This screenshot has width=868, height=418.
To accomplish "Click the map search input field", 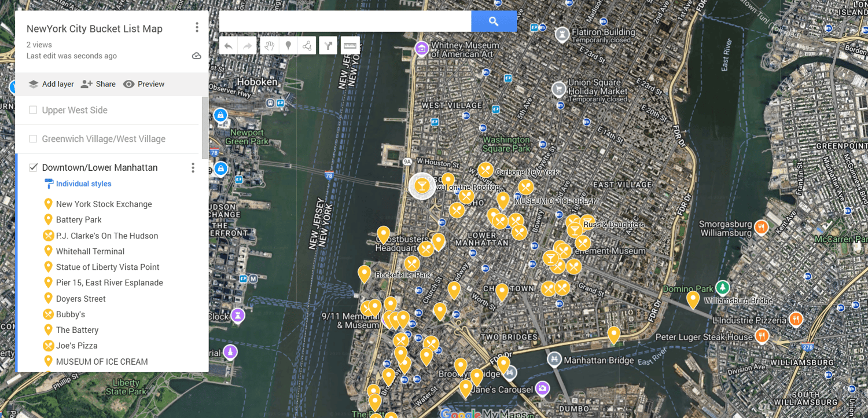I will pyautogui.click(x=345, y=21).
